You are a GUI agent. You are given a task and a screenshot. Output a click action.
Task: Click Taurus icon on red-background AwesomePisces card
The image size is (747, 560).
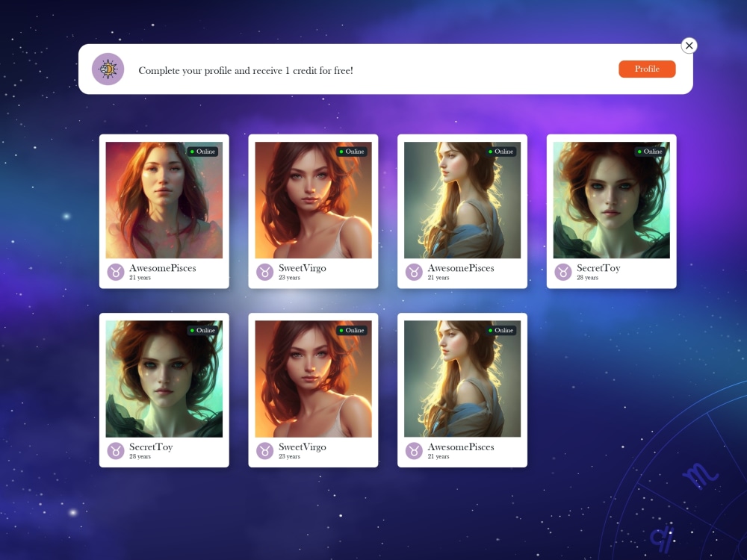click(116, 273)
